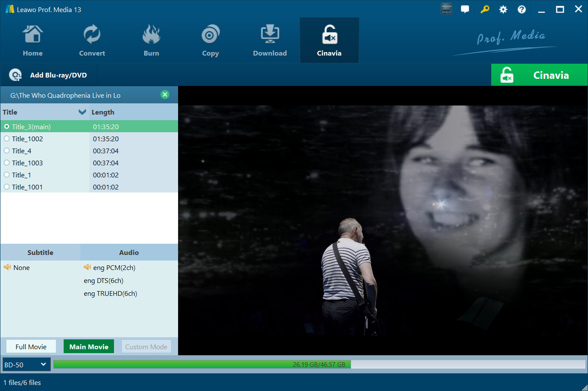The height and width of the screenshot is (391, 588).
Task: Click the key registration icon
Action: coord(485,9)
